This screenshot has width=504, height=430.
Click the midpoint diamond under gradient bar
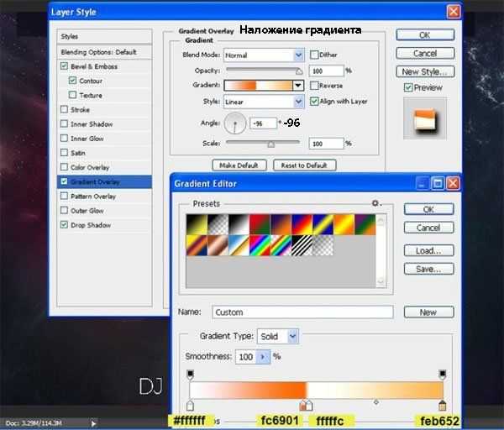coord(375,401)
